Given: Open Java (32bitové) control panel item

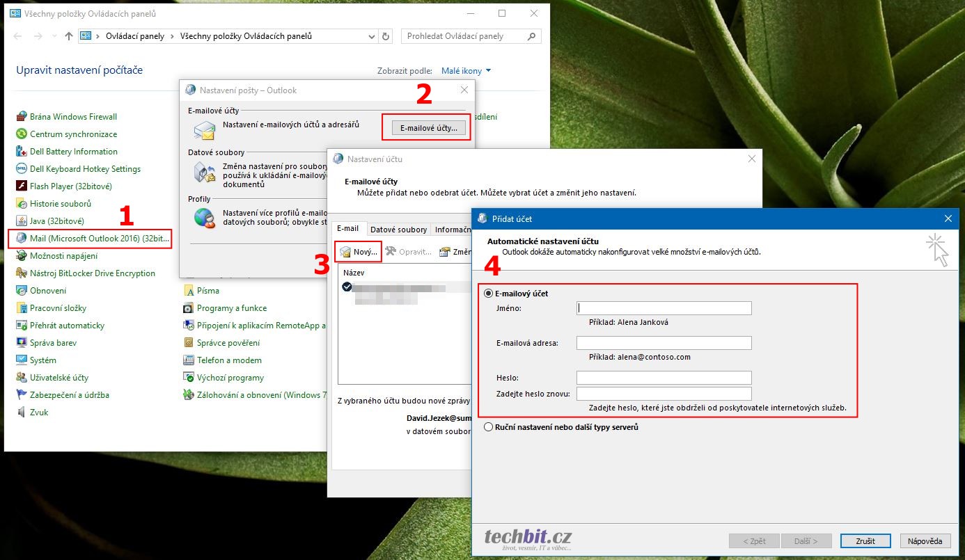Looking at the screenshot, I should coord(56,221).
